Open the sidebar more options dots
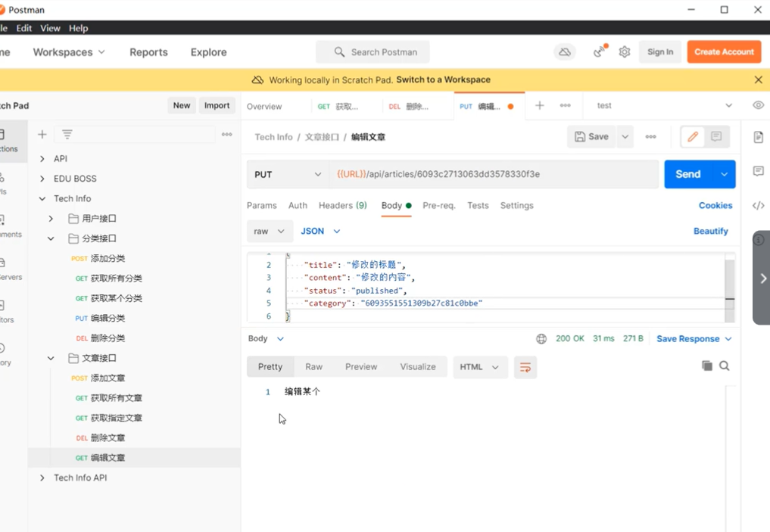This screenshot has height=532, width=770. click(x=227, y=135)
